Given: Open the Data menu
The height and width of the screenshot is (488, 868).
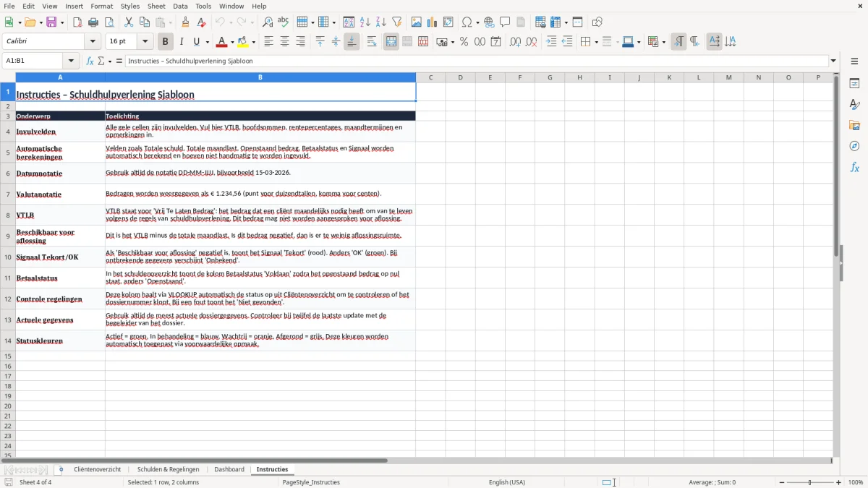Looking at the screenshot, I should pos(180,6).
